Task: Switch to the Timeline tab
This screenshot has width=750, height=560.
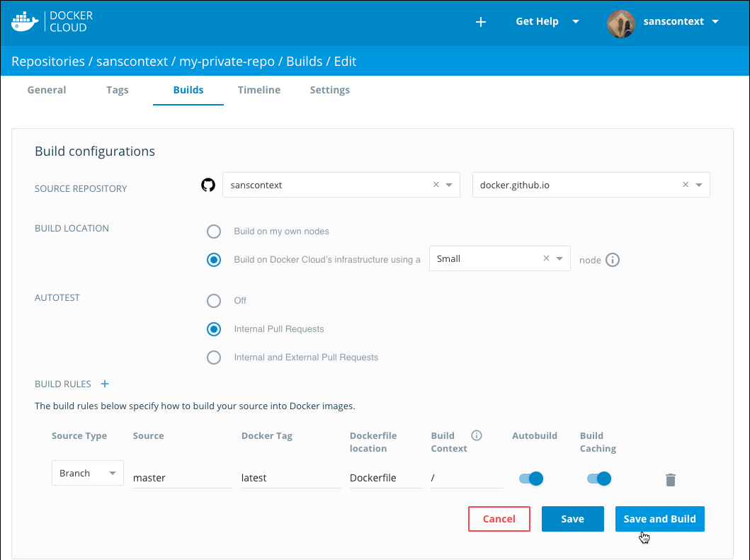Action: [x=258, y=90]
